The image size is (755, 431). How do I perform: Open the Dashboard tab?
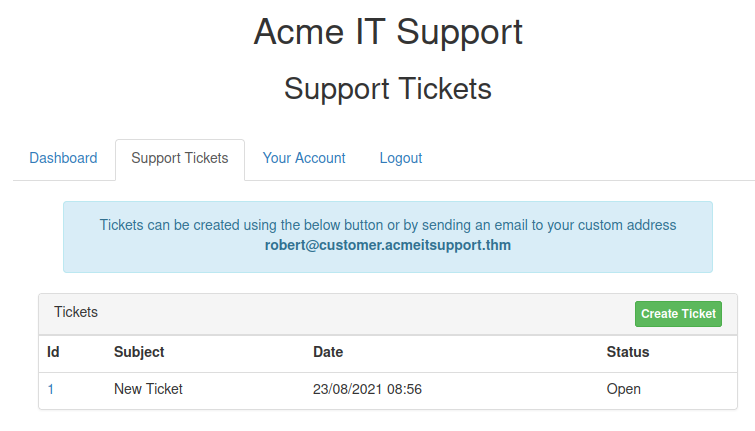click(63, 158)
